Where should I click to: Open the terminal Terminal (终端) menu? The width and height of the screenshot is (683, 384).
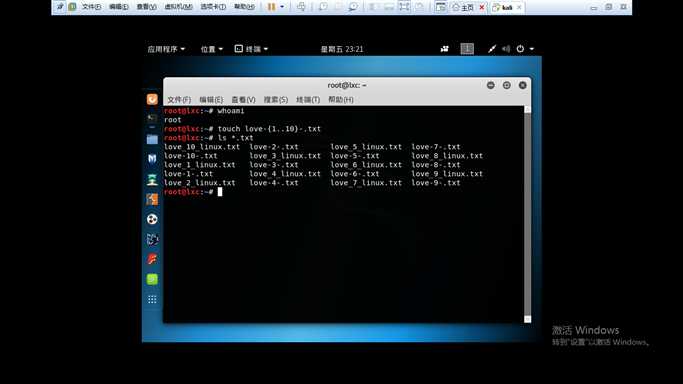[x=308, y=99]
